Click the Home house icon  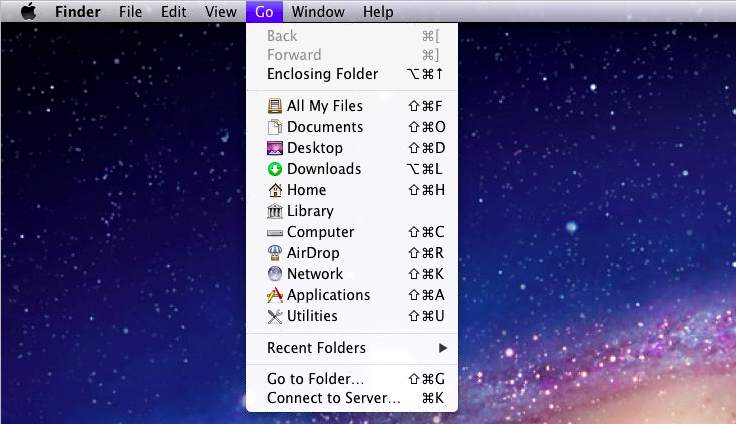275,190
